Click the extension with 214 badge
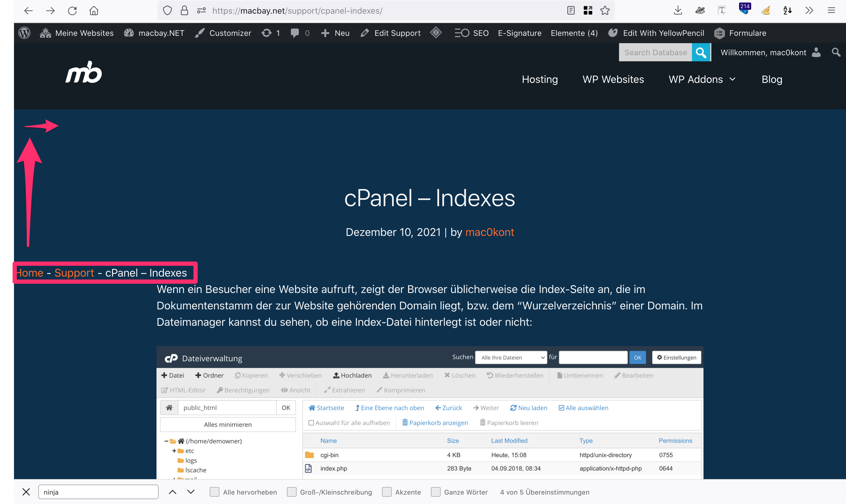The image size is (846, 504). [x=745, y=9]
